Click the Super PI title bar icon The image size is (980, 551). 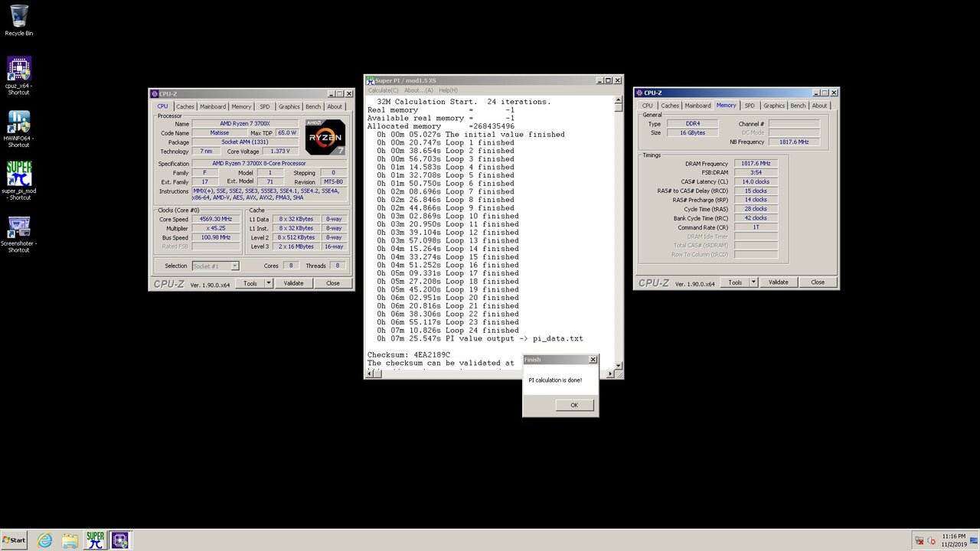tap(371, 80)
